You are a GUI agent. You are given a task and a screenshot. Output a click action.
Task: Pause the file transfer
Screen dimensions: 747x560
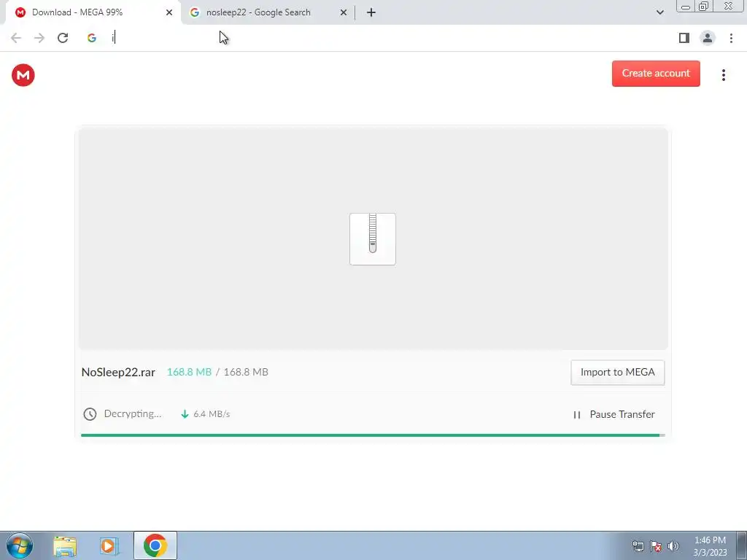tap(614, 414)
